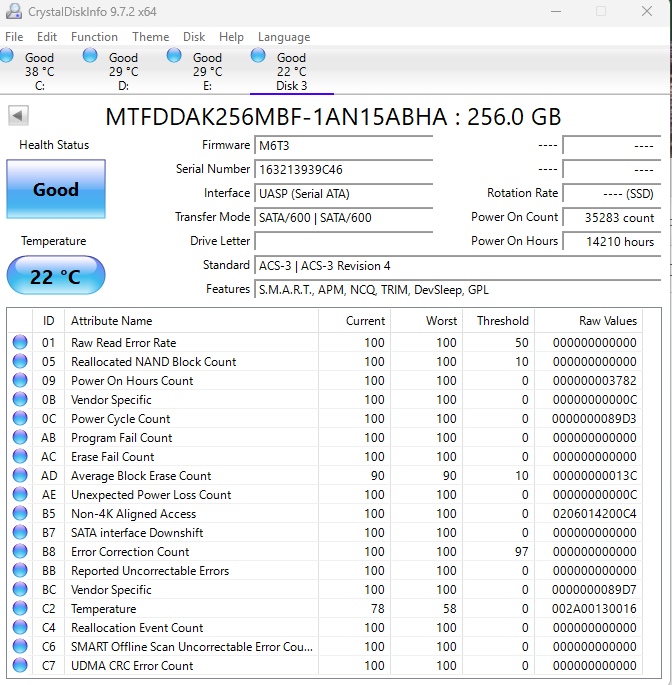The height and width of the screenshot is (685, 672).
Task: Click the Current column header
Action: 354,321
